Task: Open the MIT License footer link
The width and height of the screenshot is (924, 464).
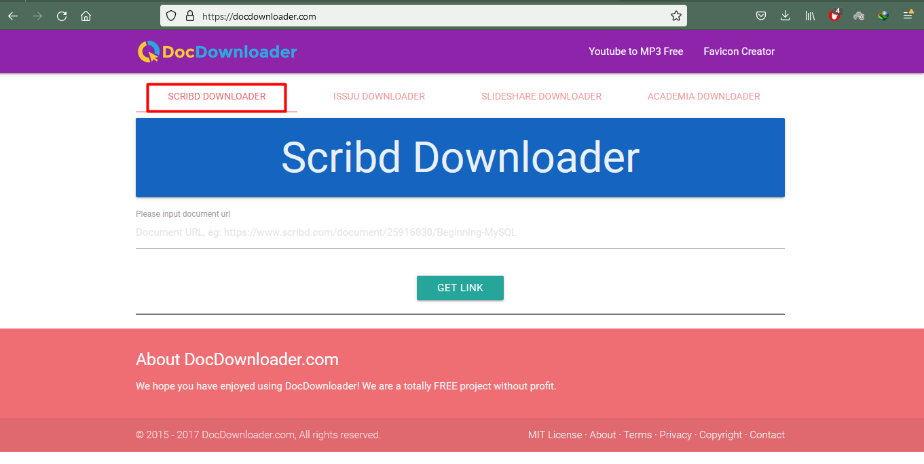Action: click(555, 435)
